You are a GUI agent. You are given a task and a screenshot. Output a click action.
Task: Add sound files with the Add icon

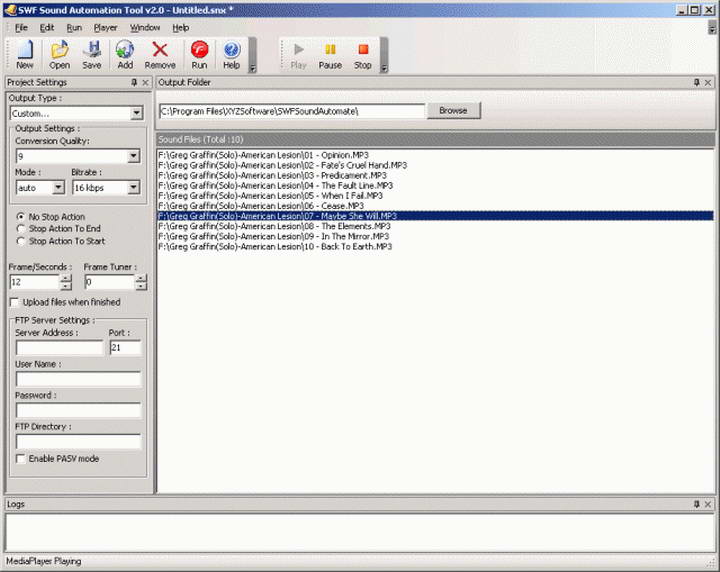click(x=125, y=55)
